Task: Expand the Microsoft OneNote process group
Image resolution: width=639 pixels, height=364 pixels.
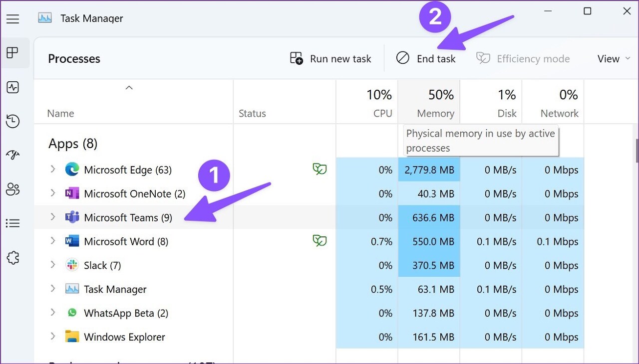Action: 52,193
